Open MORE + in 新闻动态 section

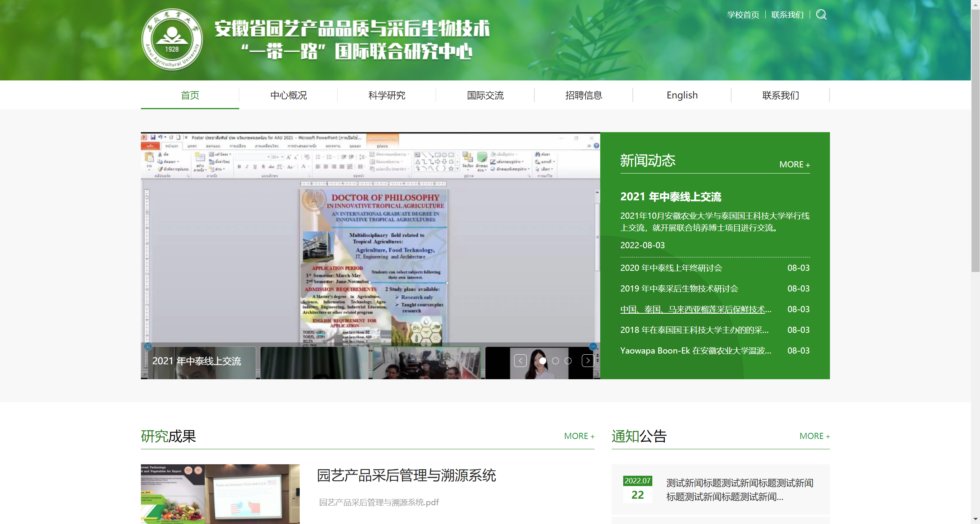[x=794, y=164]
